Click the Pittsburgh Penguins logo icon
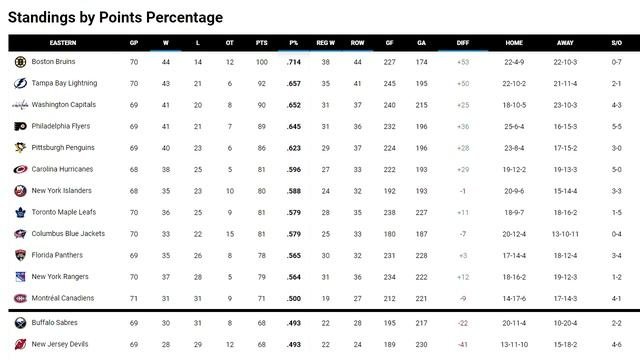640x360 pixels. 20,148
